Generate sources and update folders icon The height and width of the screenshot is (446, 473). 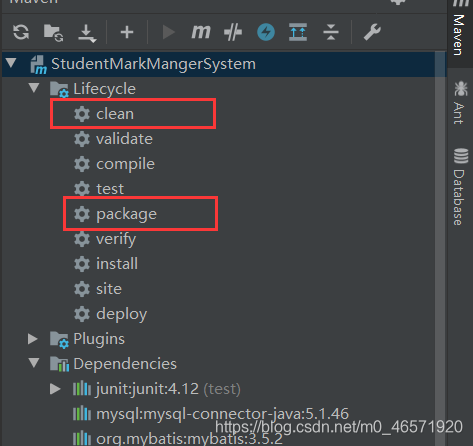(x=54, y=33)
